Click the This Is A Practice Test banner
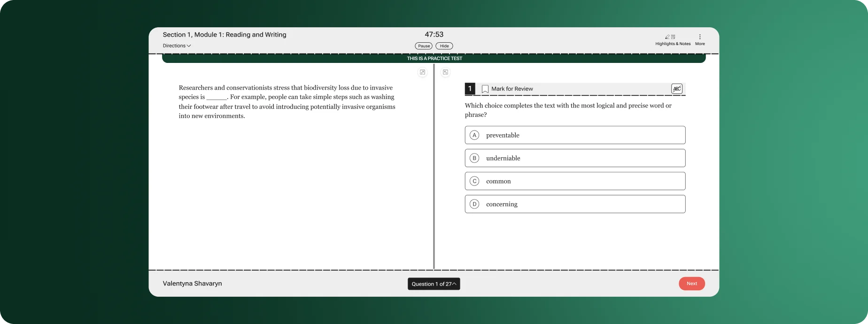868x324 pixels. pyautogui.click(x=434, y=59)
